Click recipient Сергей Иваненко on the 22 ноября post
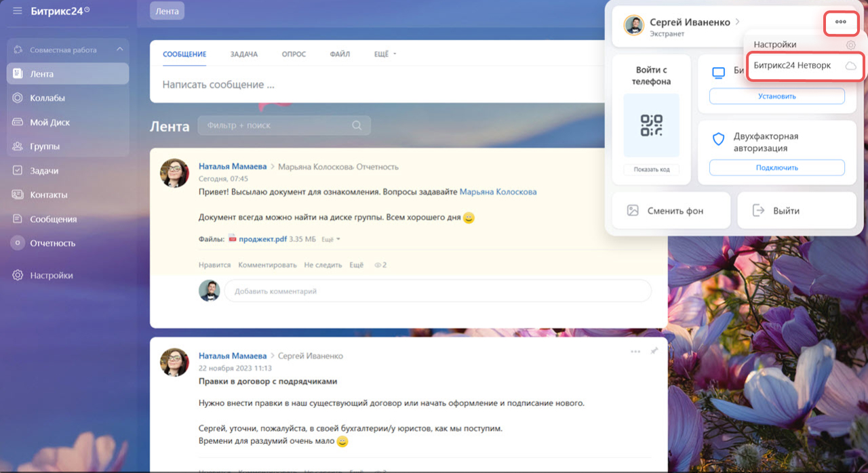 pyautogui.click(x=311, y=356)
